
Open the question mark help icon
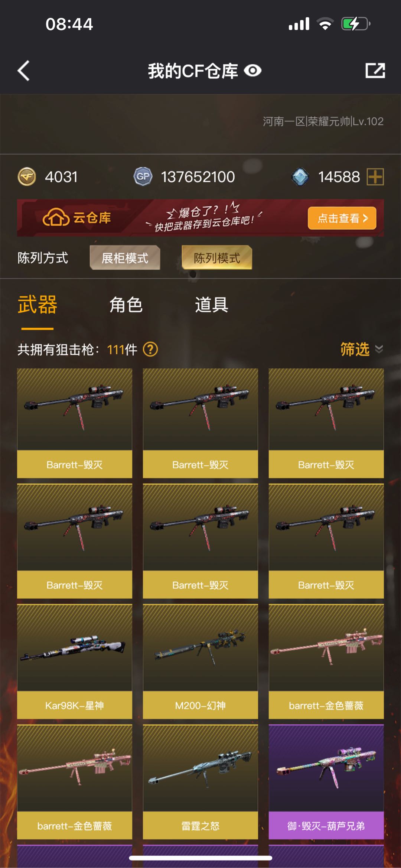click(150, 349)
